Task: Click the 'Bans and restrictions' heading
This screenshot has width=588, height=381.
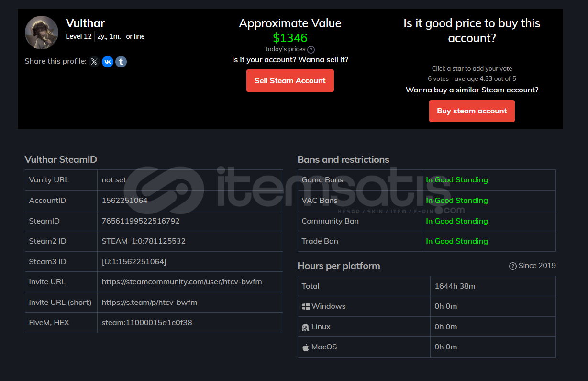Action: coord(344,160)
